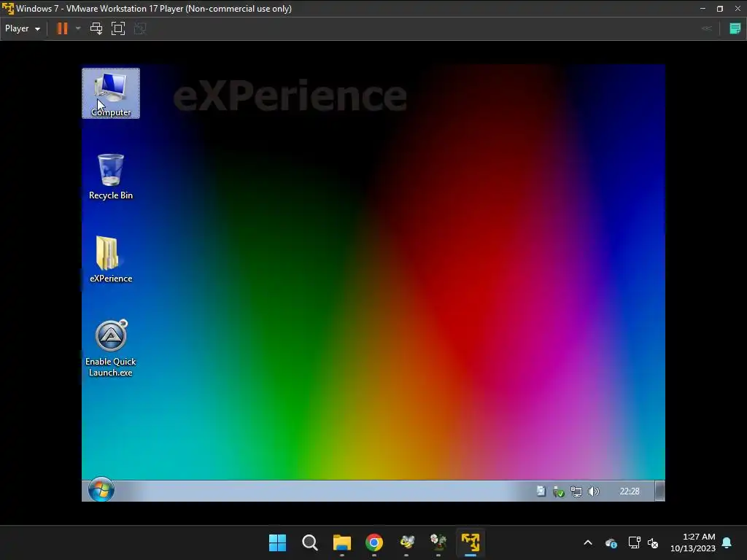Open host network display tray icon
The image size is (747, 560).
tap(634, 542)
